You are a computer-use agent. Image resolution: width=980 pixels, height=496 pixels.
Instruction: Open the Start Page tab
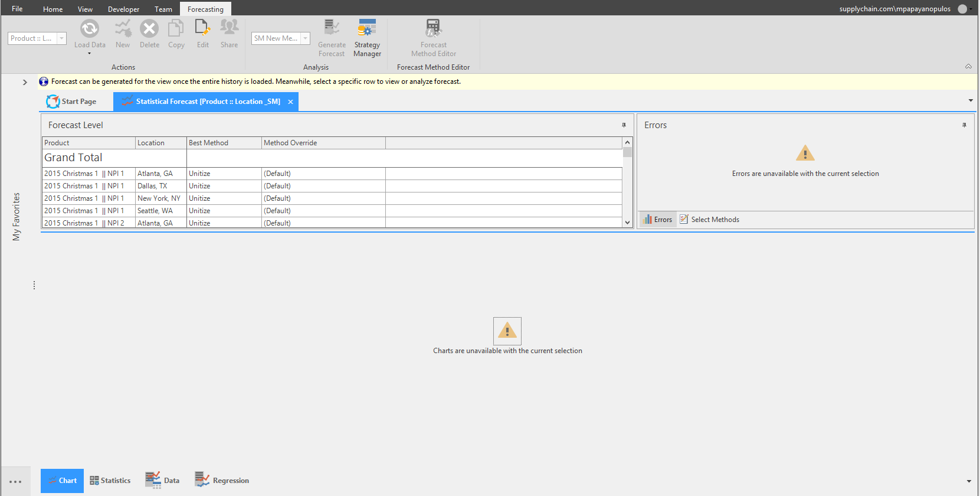point(71,102)
